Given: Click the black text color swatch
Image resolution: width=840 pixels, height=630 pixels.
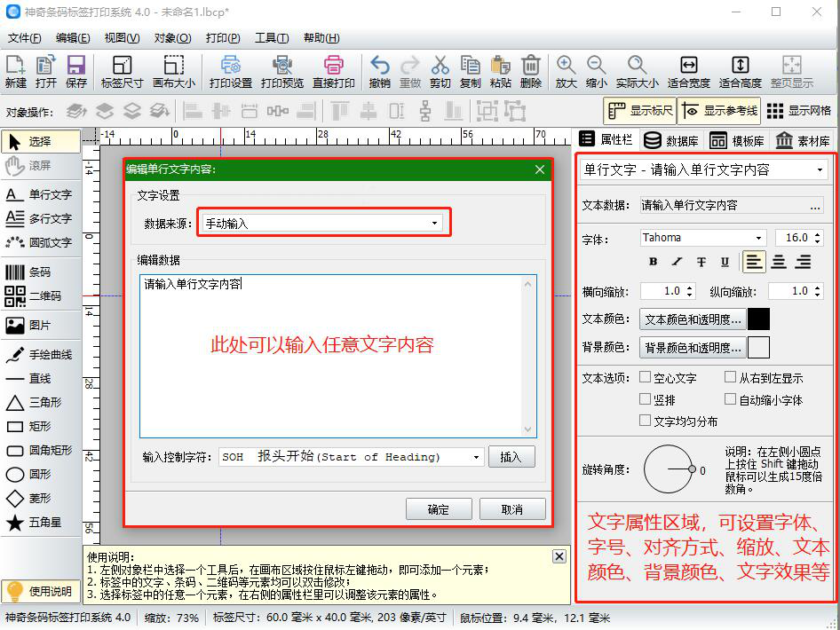Looking at the screenshot, I should click(x=758, y=319).
